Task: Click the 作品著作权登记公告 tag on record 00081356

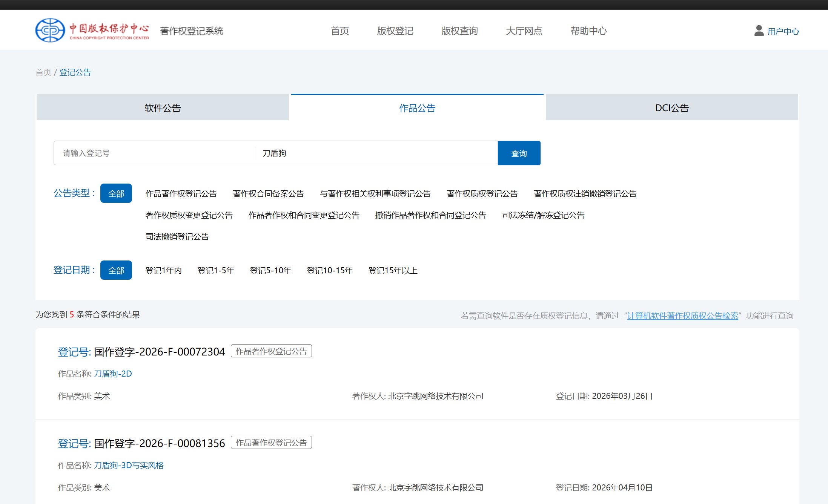Action: coord(271,443)
